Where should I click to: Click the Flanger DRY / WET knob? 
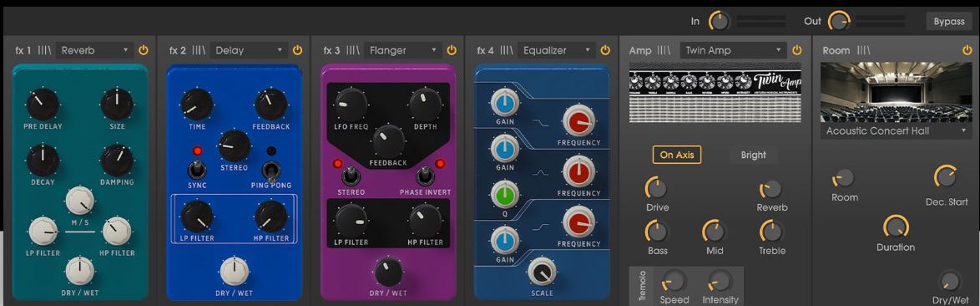388,272
